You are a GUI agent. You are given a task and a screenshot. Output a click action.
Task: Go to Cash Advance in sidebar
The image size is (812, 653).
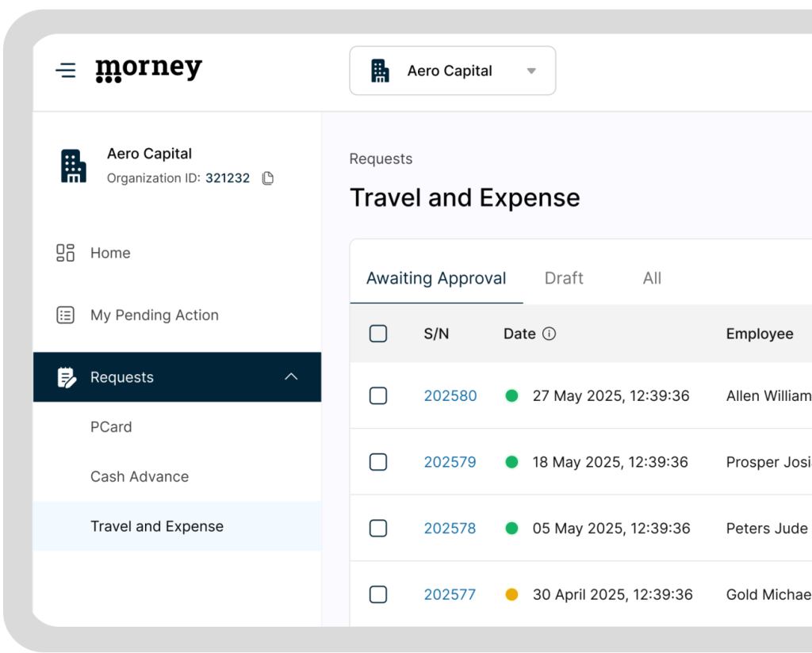tap(140, 476)
